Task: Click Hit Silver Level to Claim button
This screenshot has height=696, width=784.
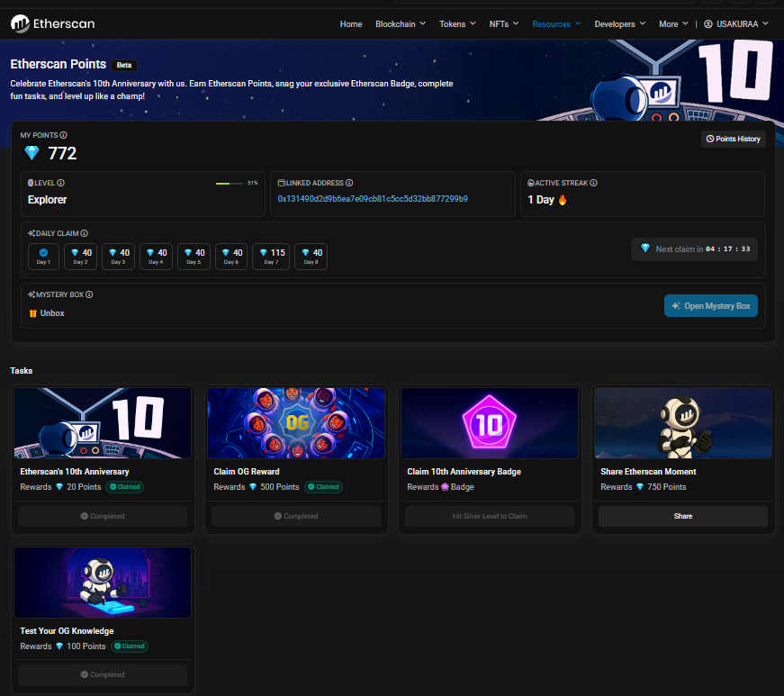Action: point(490,516)
